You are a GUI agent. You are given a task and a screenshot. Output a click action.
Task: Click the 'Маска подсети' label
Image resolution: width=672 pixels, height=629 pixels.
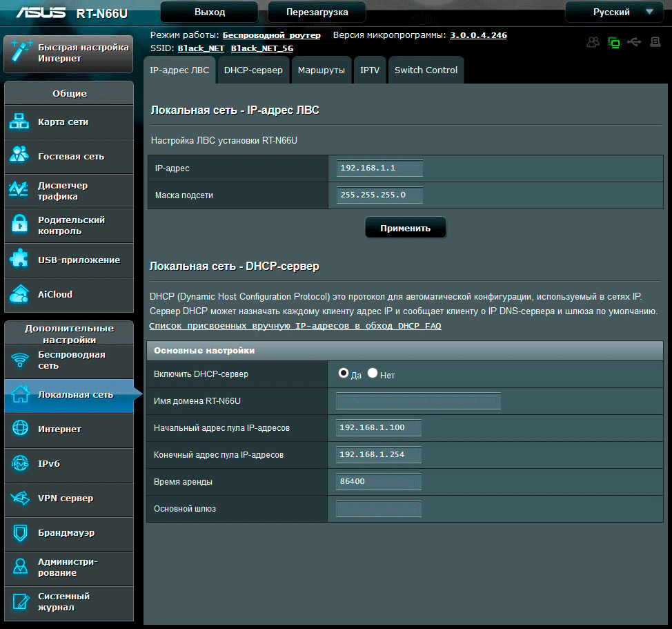tap(184, 195)
